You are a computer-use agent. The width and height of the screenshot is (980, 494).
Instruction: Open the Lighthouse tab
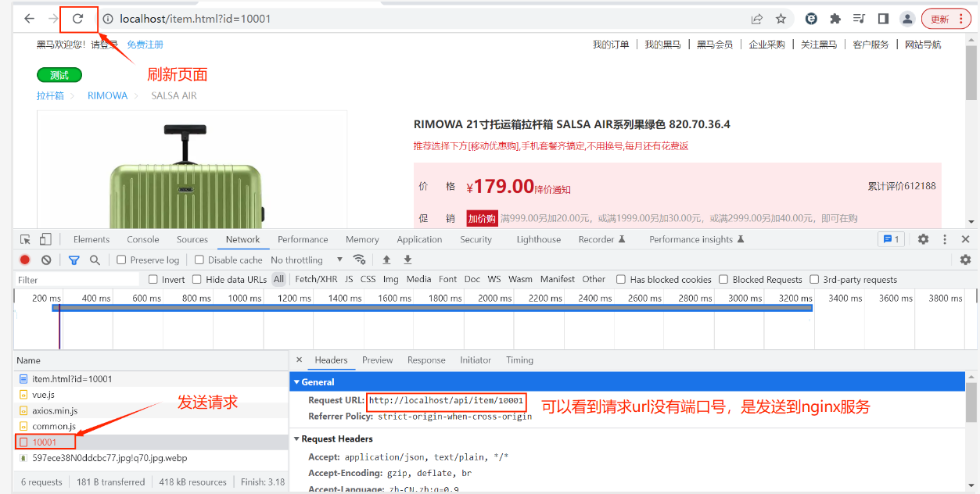(x=539, y=239)
